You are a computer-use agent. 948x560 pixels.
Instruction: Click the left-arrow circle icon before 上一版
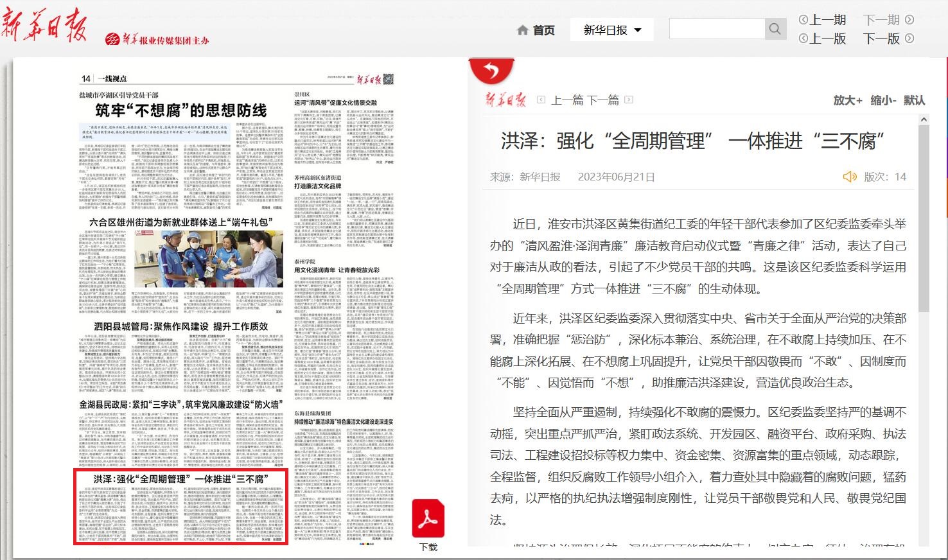[x=803, y=39]
